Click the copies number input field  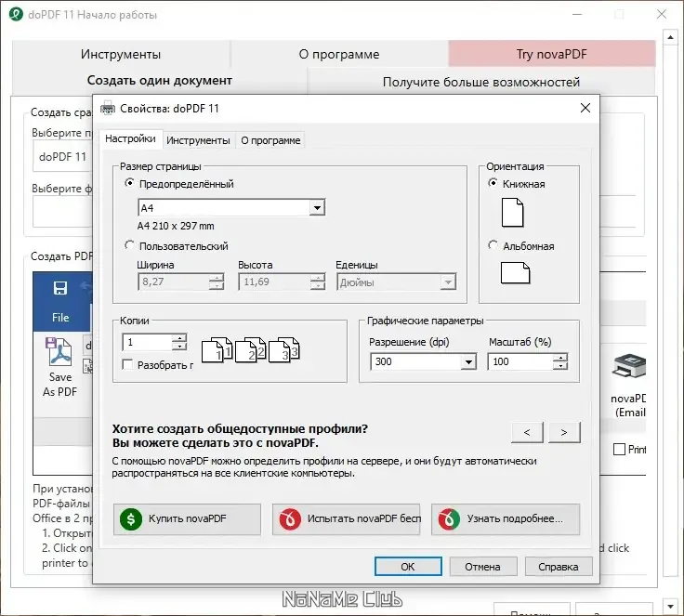pyautogui.click(x=148, y=342)
